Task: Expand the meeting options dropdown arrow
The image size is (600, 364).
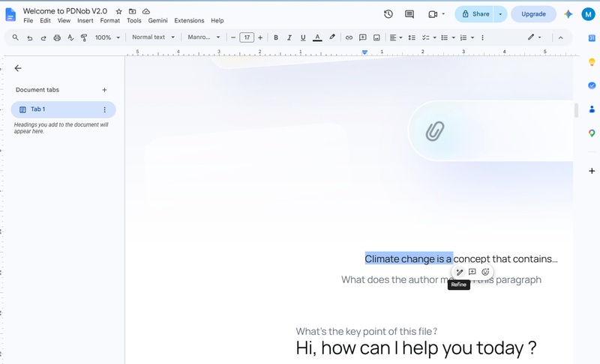Action: tap(443, 14)
